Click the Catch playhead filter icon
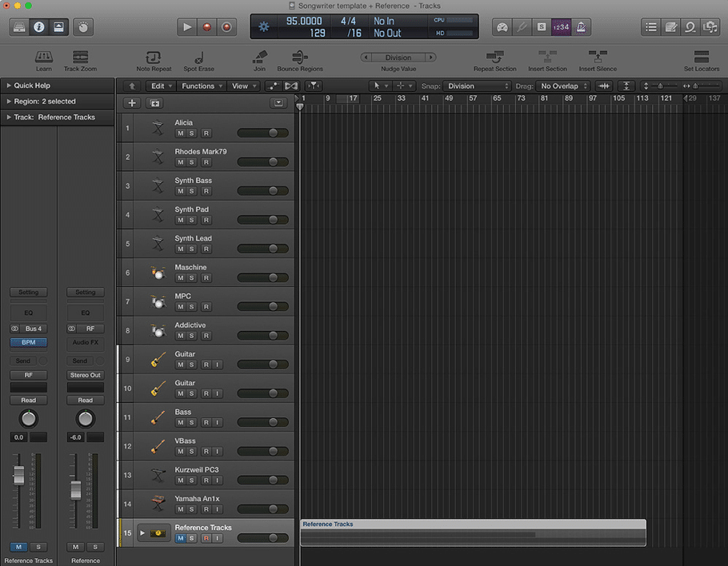Screen dimensions: 728x566 tap(314, 86)
